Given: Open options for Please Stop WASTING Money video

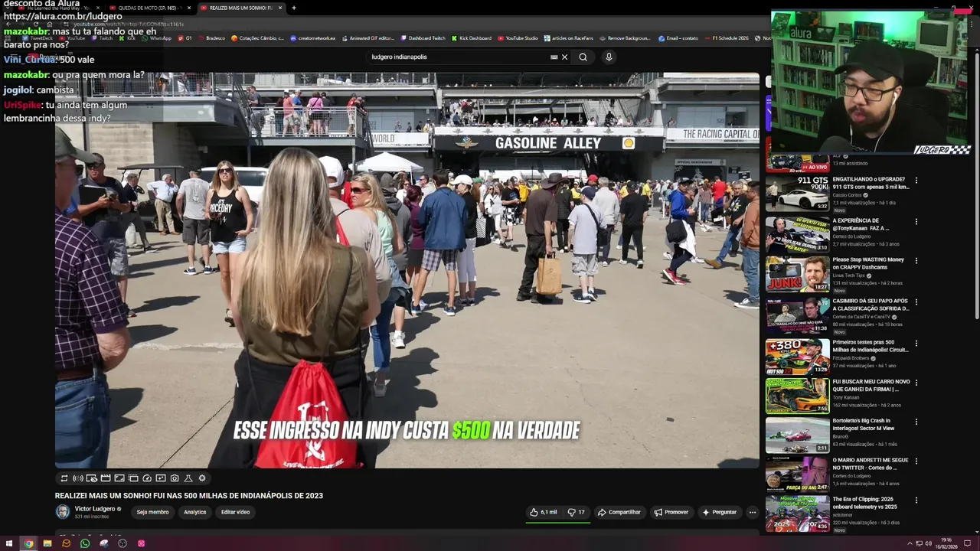Looking at the screenshot, I should click(916, 261).
